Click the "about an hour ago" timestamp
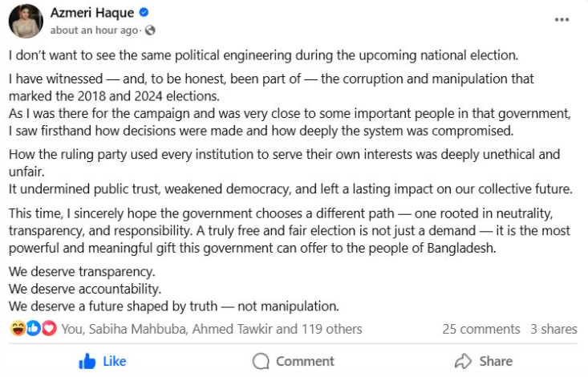588x377 pixels. [x=95, y=30]
